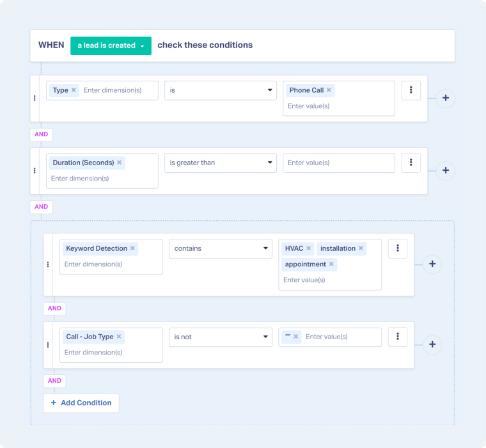The height and width of the screenshot is (448, 486).
Task: Click plus icon beside Call - Job Type condition
Action: 432,345
